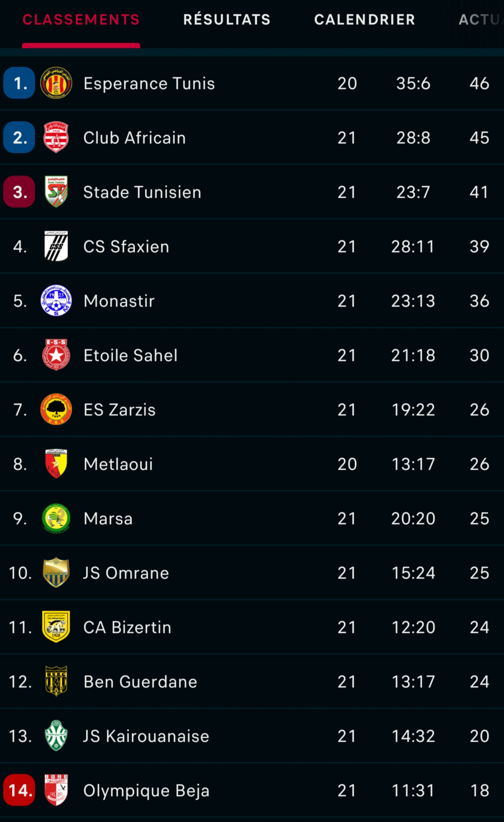Tap the Monastir club crest
This screenshot has height=822, width=504.
pyautogui.click(x=56, y=301)
